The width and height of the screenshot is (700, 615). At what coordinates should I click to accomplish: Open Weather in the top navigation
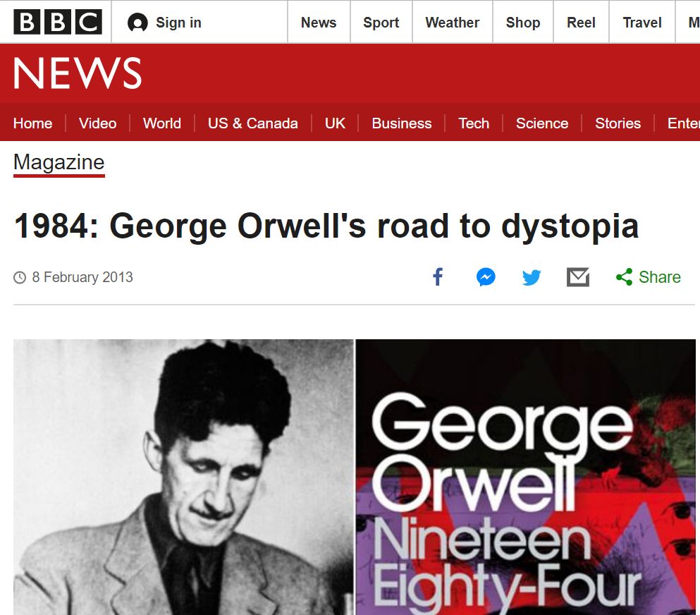[x=453, y=23]
